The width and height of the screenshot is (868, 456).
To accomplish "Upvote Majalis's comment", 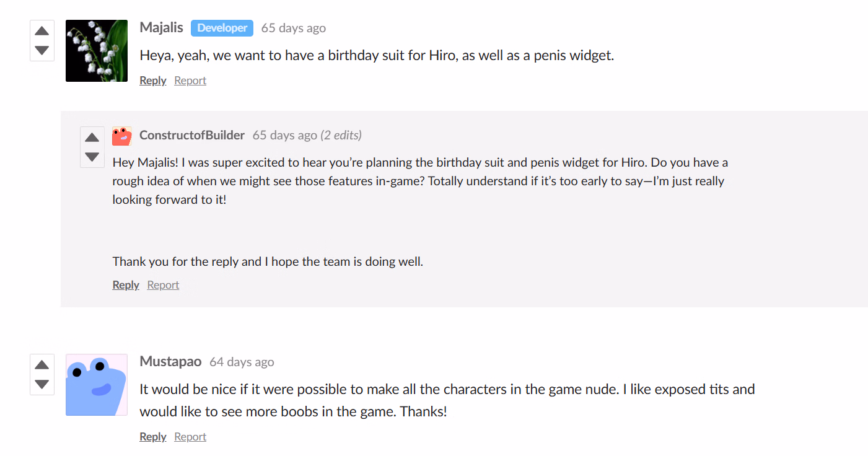I will (42, 31).
